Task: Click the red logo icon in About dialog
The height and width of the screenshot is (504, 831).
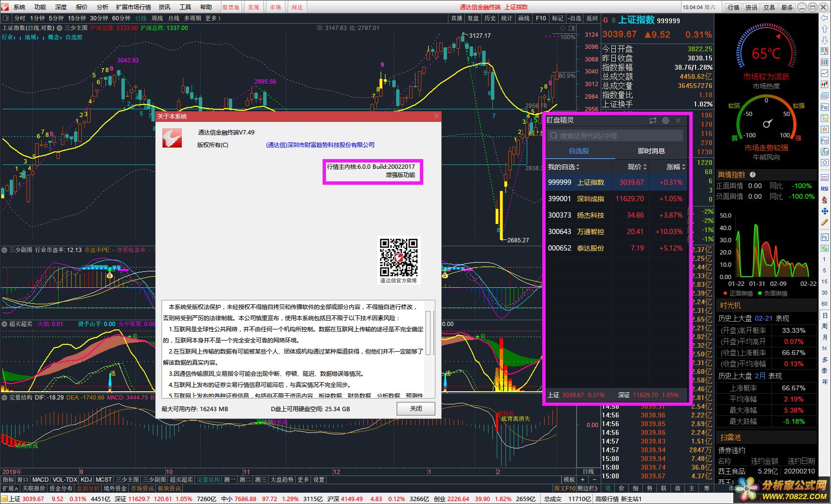Action: 172,138
